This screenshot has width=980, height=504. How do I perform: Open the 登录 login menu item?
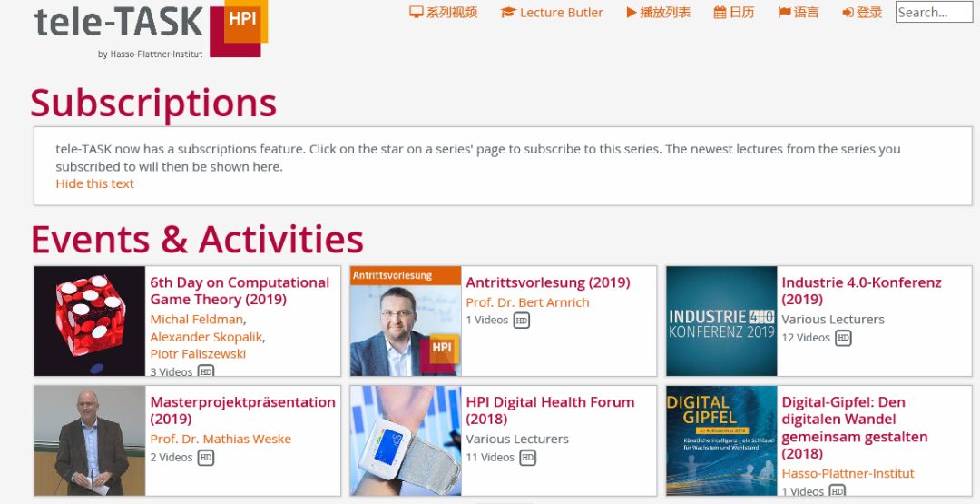(862, 12)
